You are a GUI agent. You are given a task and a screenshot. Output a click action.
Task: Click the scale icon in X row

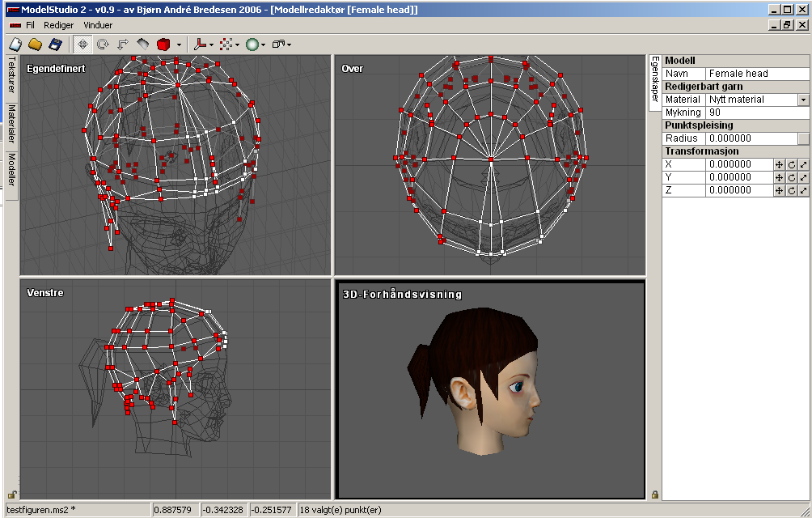coord(803,165)
